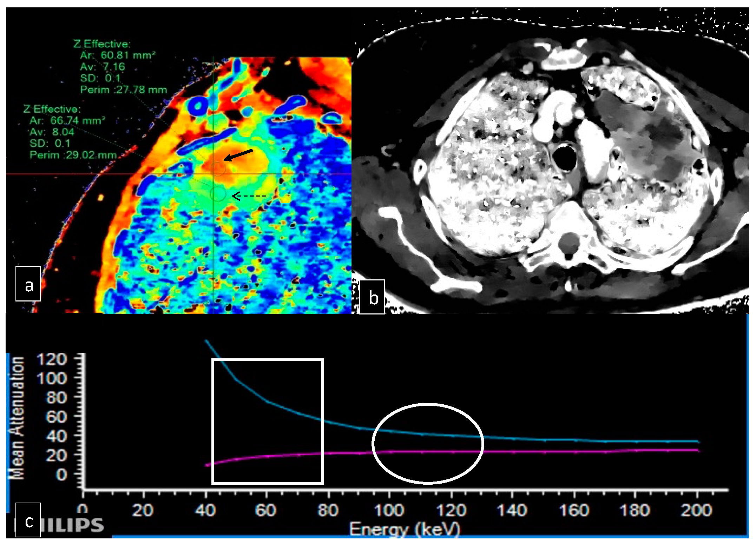Select the Z Effective Av 7.16 annotation
756x544 pixels.
(x=102, y=67)
